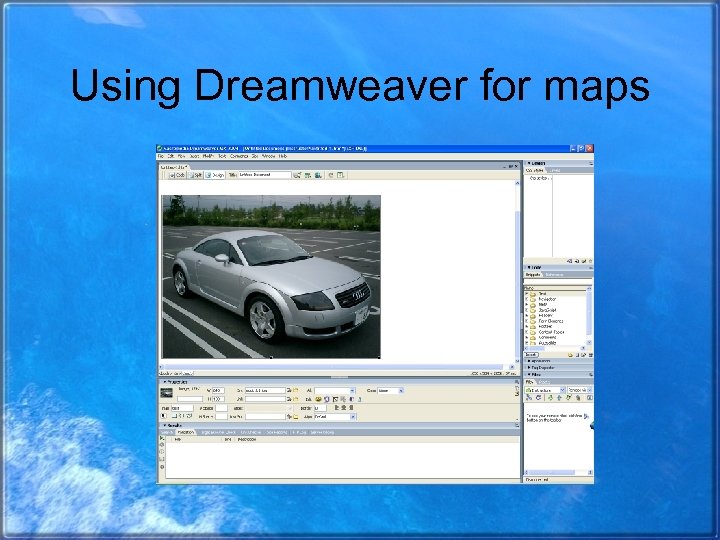
Task: Select the Snippets tab in Code panel
Action: click(x=533, y=275)
